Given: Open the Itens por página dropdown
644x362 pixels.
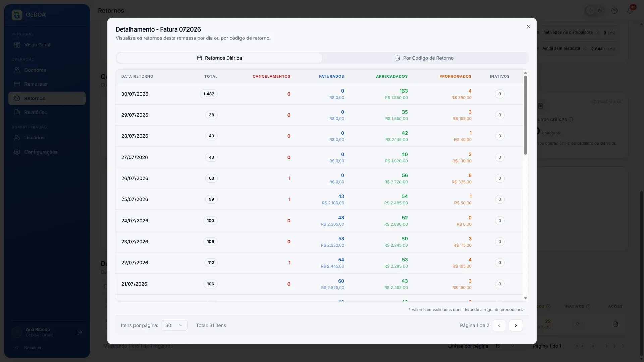Looking at the screenshot, I should tap(174, 325).
